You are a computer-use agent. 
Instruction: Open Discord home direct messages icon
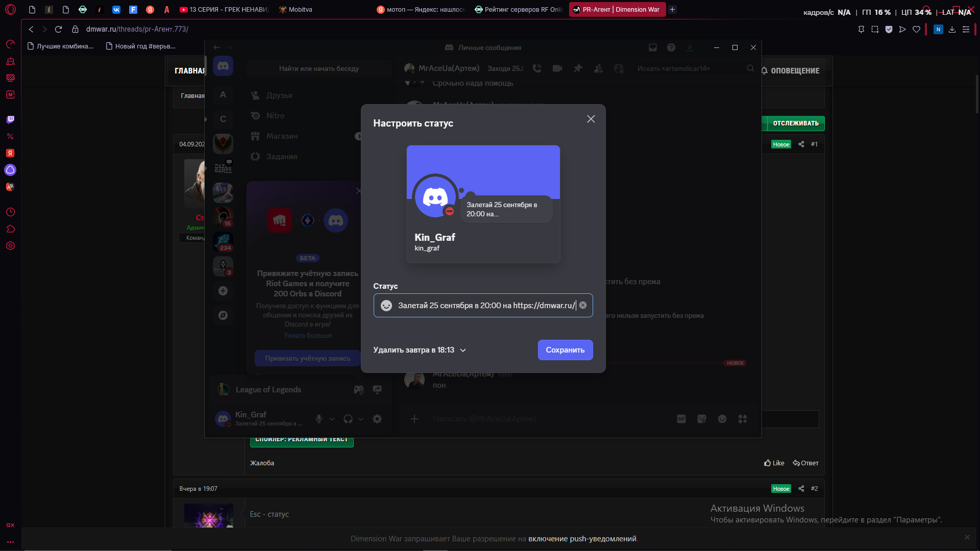(223, 66)
